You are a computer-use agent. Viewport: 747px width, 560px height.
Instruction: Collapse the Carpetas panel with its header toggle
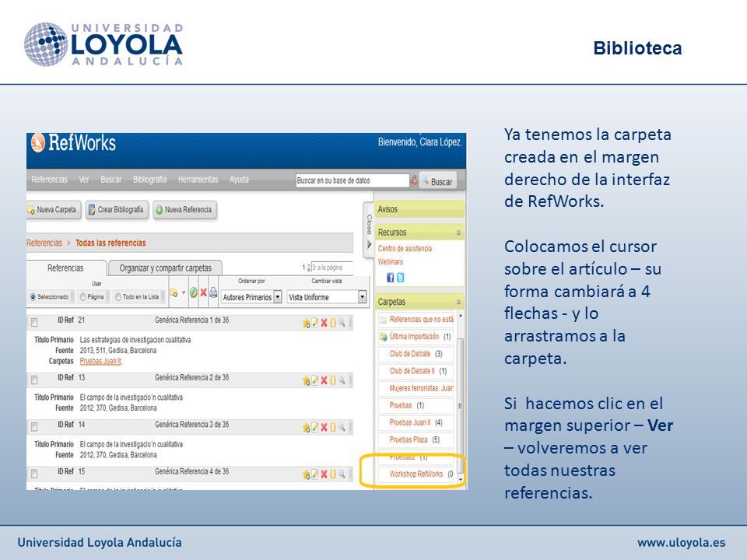[459, 303]
